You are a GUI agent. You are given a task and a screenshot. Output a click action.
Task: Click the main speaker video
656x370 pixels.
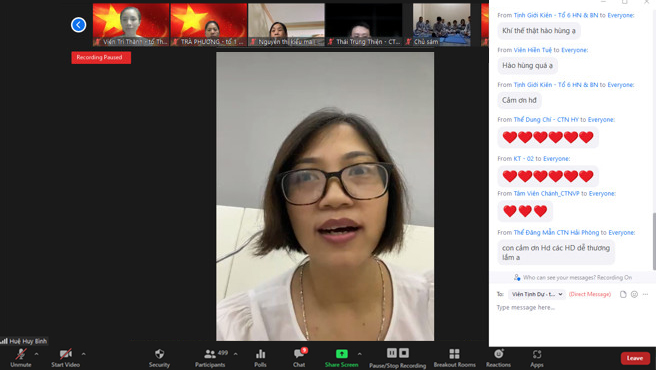[x=325, y=196]
